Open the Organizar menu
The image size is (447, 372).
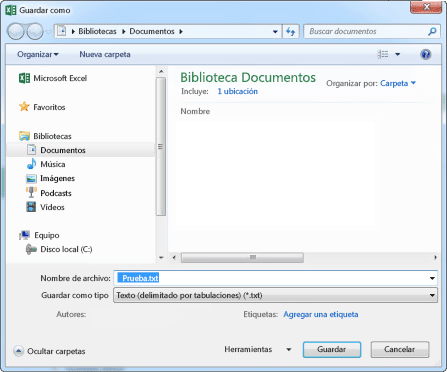(x=38, y=54)
